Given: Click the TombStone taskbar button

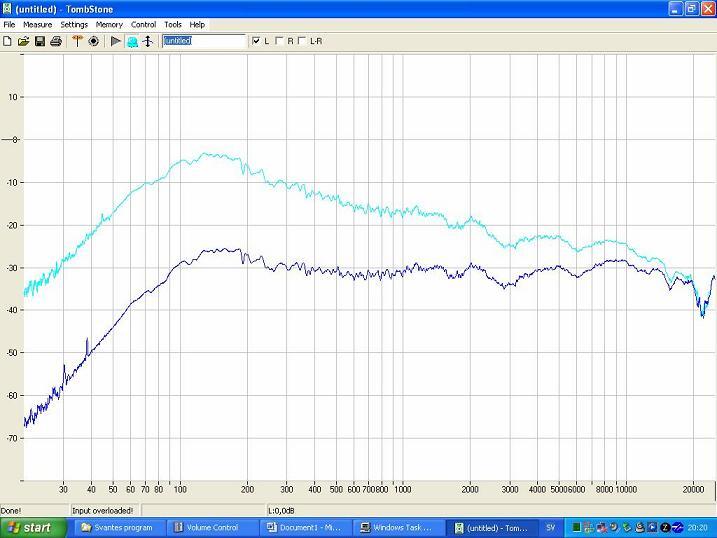Looking at the screenshot, I should point(492,528).
